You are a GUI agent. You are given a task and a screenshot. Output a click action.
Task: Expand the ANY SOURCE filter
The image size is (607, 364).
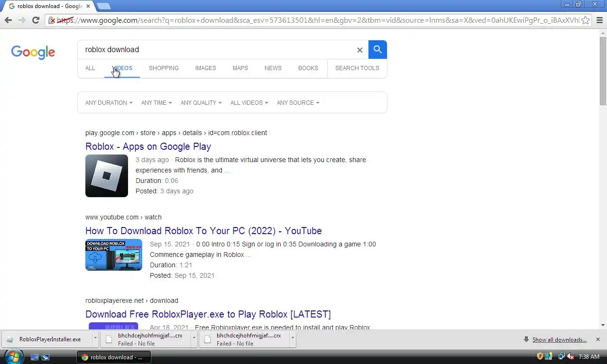coord(298,103)
